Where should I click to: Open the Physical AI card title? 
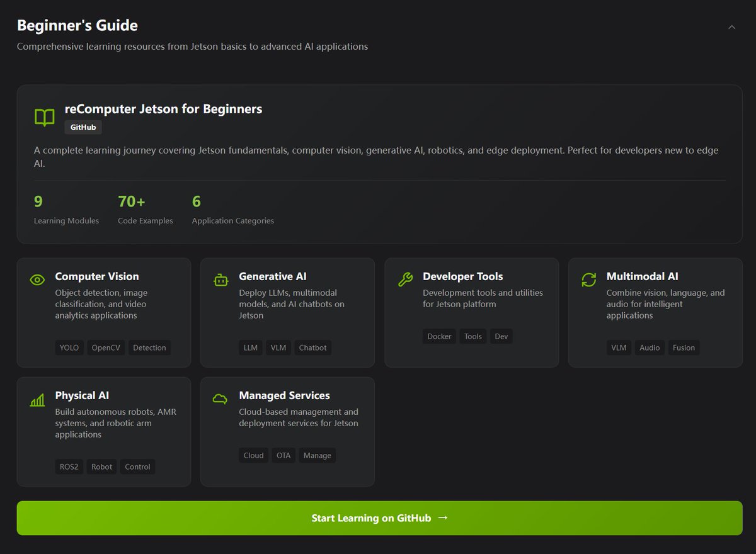pos(82,395)
